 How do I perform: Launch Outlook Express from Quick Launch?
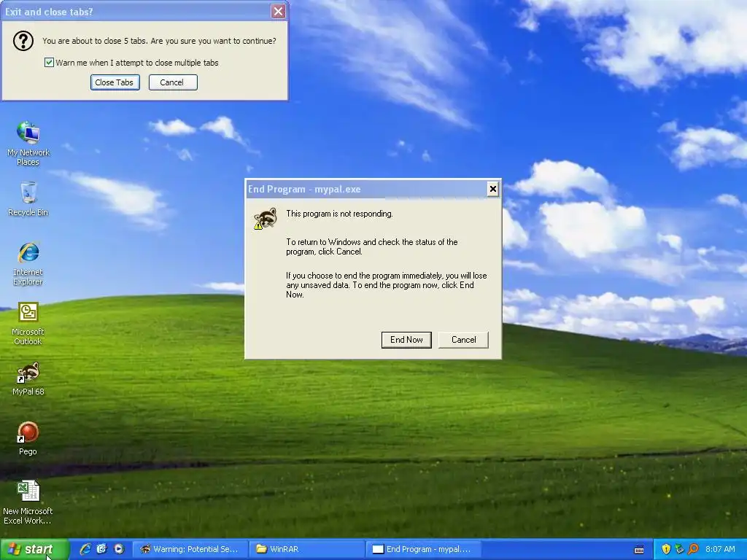pos(102,549)
